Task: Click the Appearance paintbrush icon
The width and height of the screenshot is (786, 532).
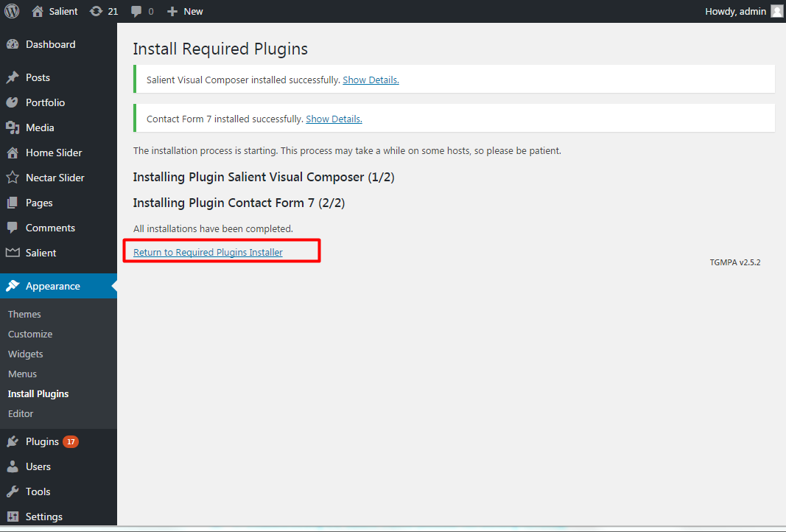Action: 13,286
